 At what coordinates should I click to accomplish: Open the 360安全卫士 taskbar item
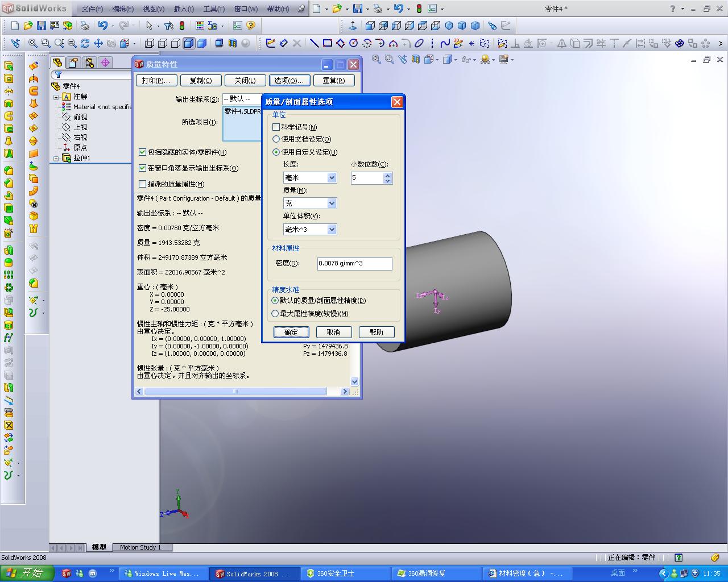(x=345, y=573)
